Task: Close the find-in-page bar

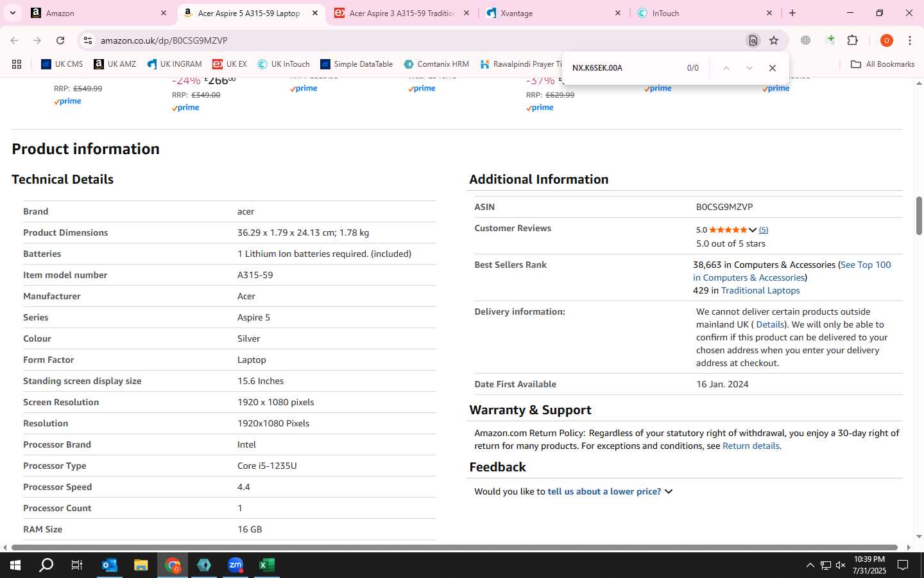Action: click(x=773, y=68)
